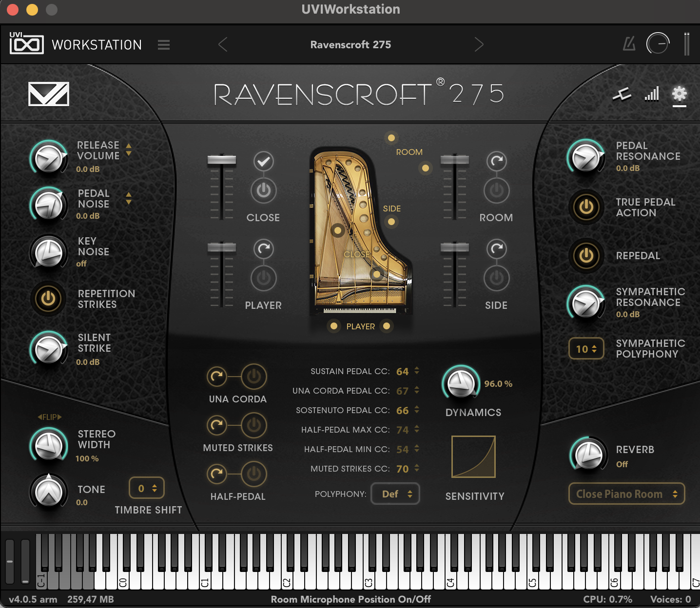Click RELEASE VOLUME knob

pos(49,157)
